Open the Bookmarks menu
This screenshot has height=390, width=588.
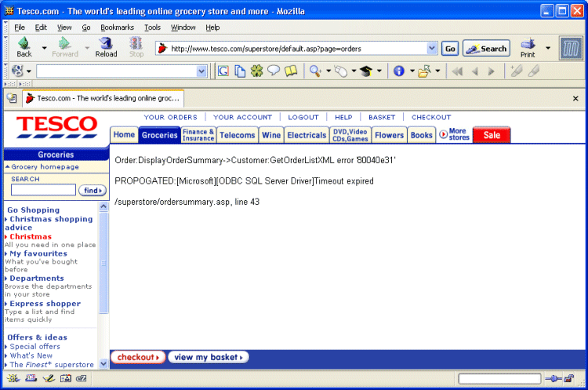[117, 27]
